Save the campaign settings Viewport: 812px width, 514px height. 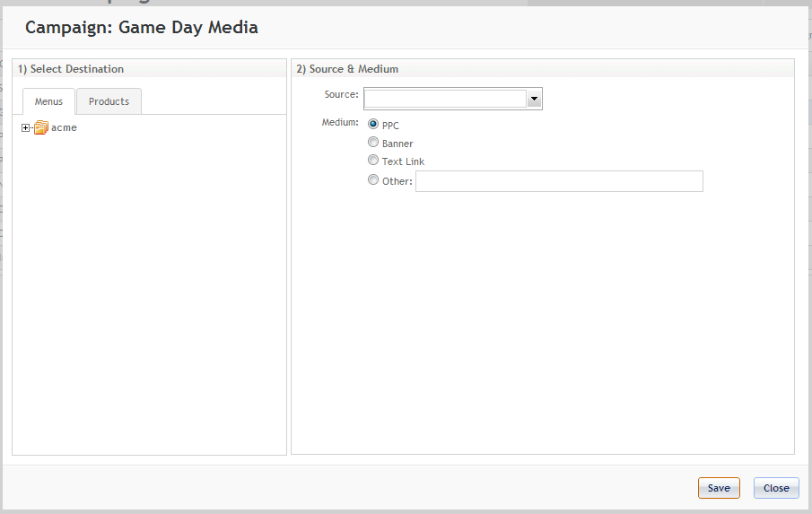719,488
